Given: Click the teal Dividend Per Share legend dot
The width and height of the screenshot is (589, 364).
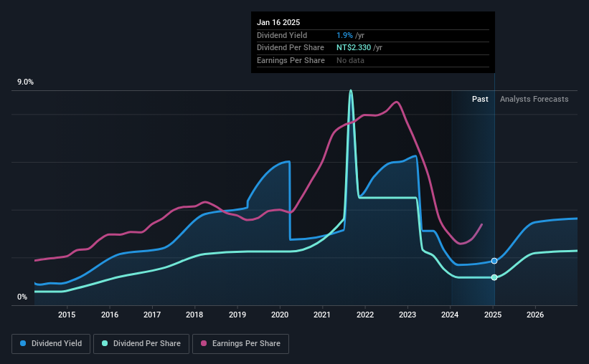Looking at the screenshot, I should click(x=105, y=343).
